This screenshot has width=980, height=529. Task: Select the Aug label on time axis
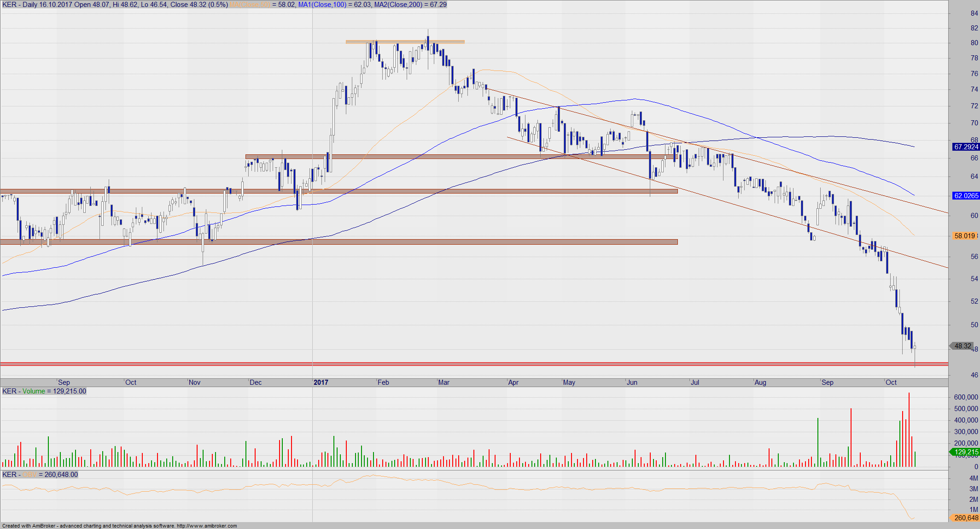(x=760, y=382)
